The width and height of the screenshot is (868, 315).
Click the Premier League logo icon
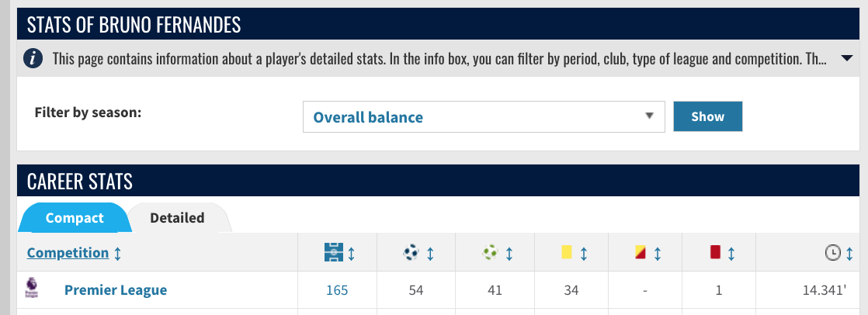[x=32, y=289]
